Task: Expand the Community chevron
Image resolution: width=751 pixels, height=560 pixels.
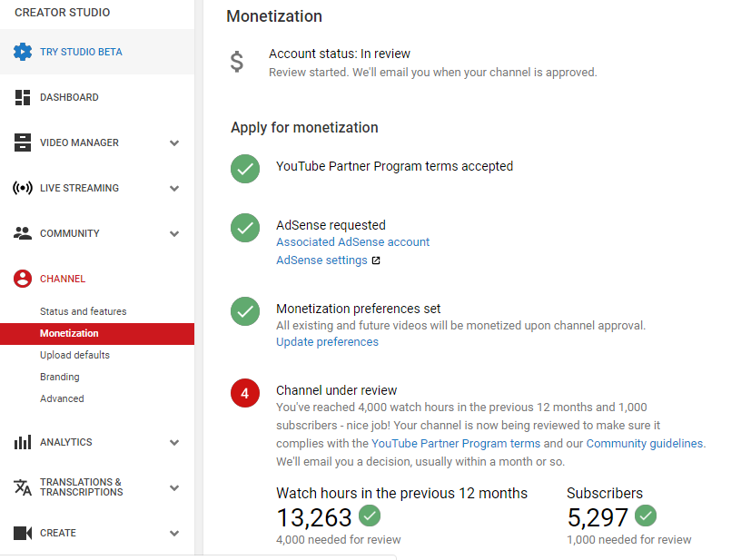Action: click(x=174, y=233)
